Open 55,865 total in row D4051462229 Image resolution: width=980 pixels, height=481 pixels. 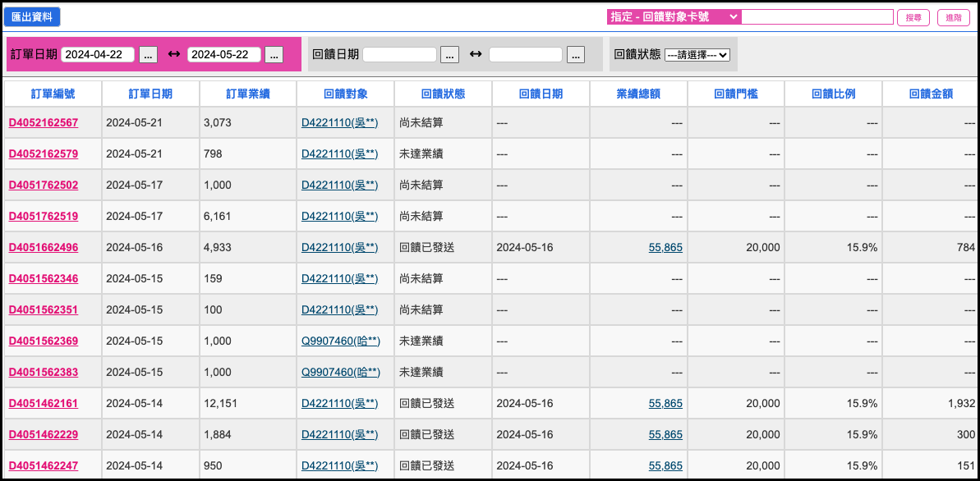coord(665,435)
